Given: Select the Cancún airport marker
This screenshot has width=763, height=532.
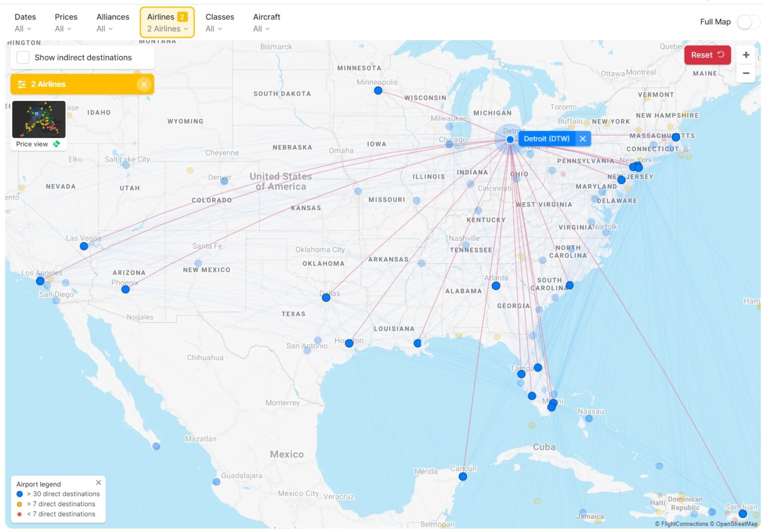Looking at the screenshot, I should point(462,476).
